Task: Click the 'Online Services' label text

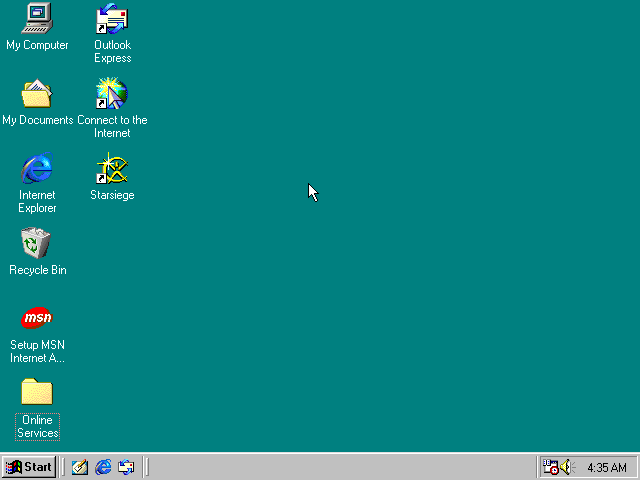Action: pos(38,427)
